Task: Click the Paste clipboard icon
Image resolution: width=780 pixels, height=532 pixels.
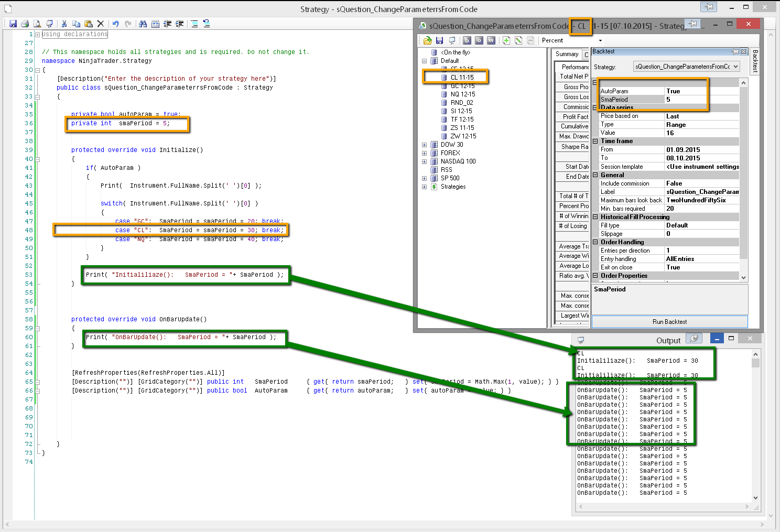Action: [88, 24]
